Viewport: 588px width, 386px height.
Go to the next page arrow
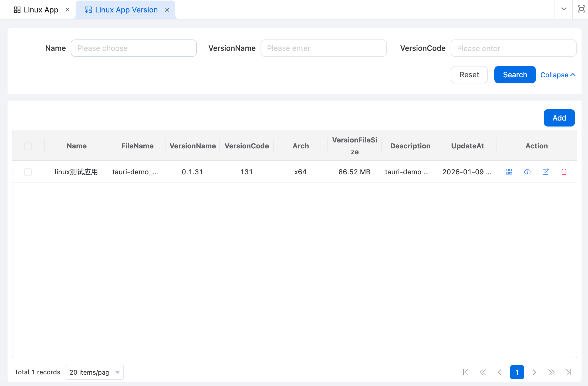point(534,372)
